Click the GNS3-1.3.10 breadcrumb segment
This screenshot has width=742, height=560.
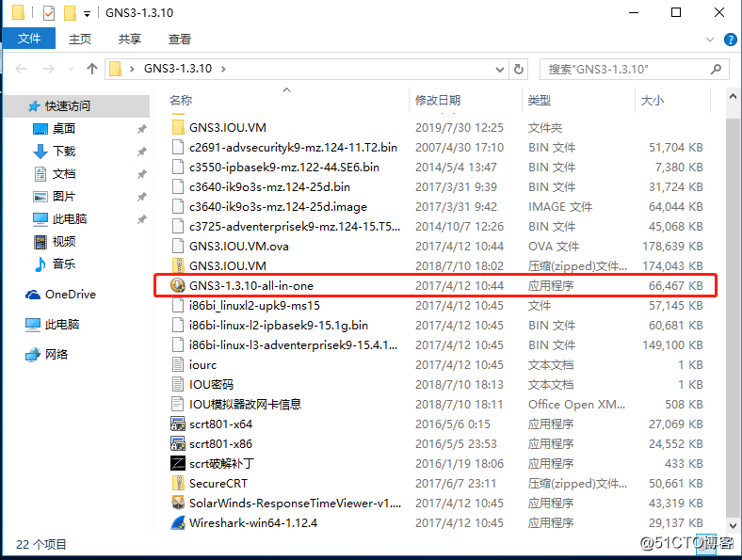coord(178,69)
